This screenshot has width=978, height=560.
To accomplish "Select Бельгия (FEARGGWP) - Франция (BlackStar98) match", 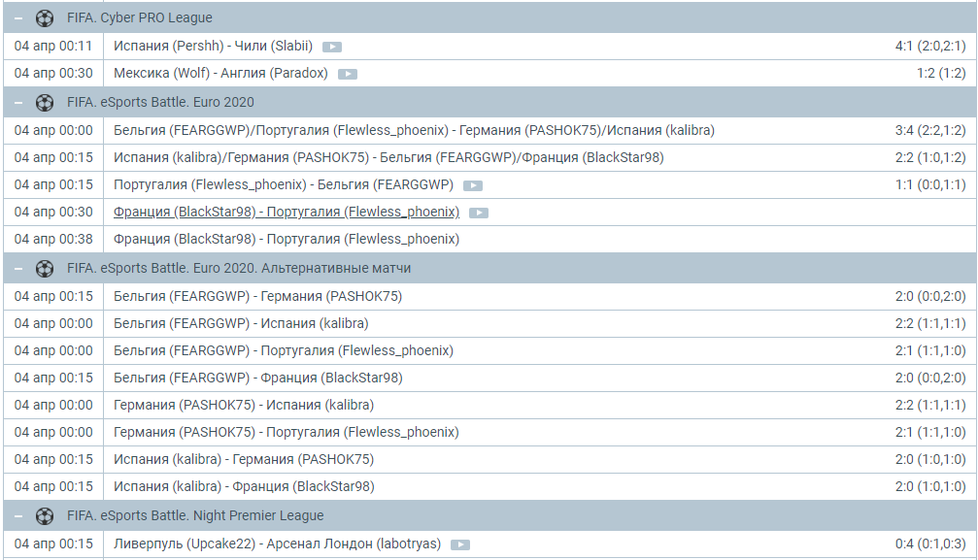I will pyautogui.click(x=258, y=378).
